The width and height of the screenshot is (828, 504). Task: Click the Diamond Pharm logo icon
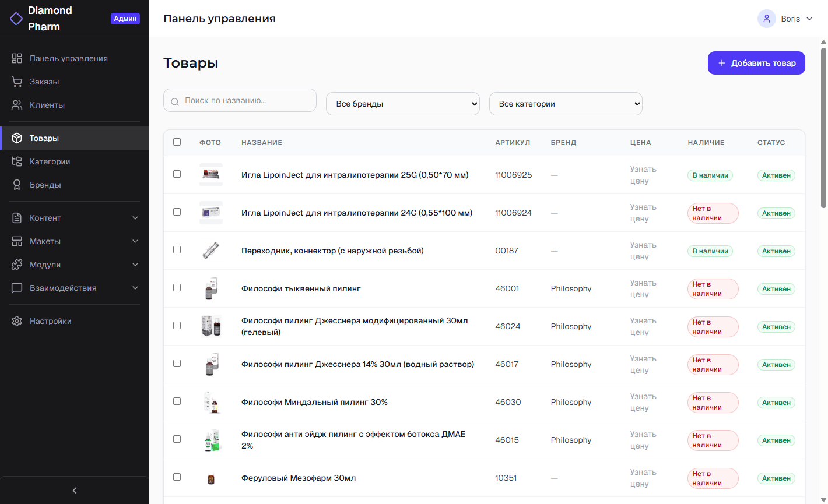coord(16,19)
